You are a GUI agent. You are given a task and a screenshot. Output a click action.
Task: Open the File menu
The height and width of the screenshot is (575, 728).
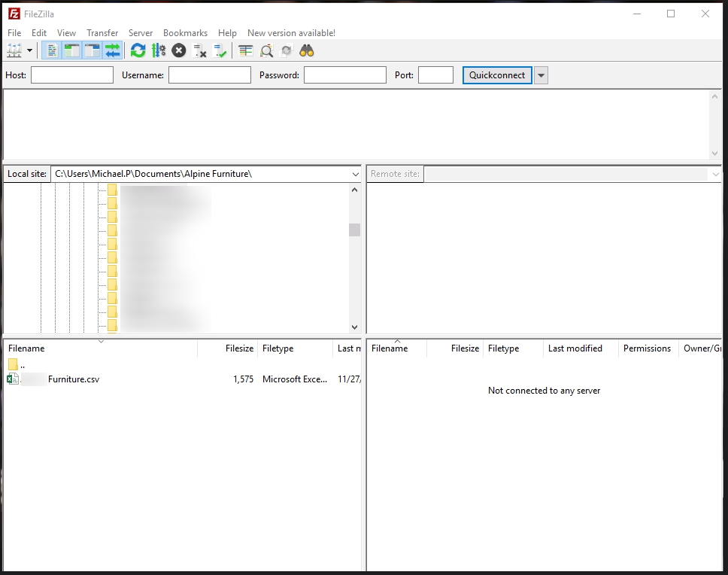(x=14, y=33)
